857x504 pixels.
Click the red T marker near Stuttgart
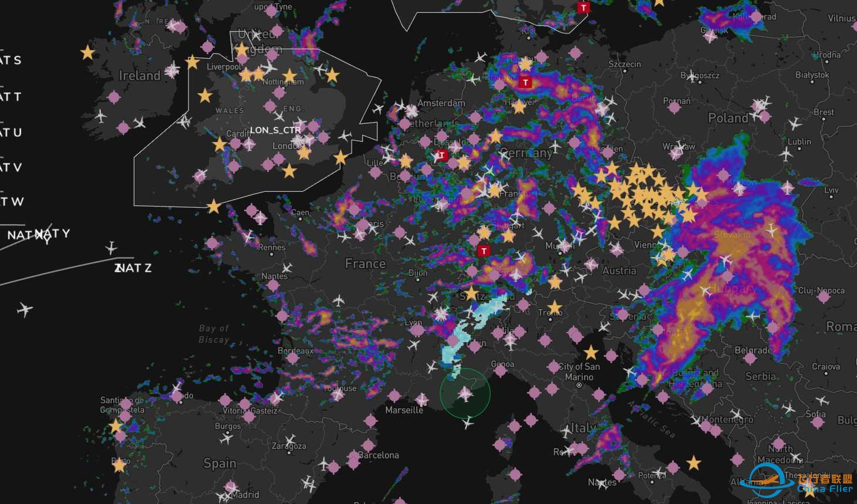[483, 251]
